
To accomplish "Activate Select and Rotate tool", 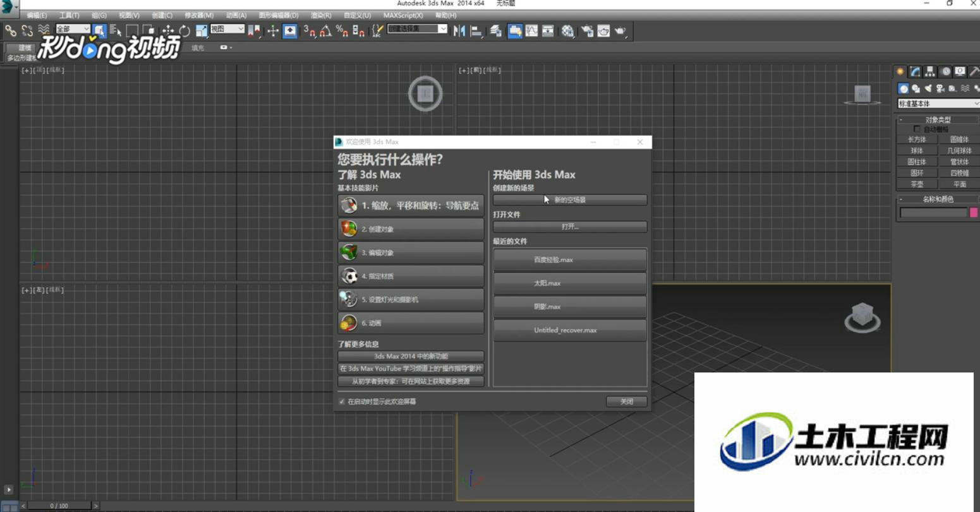I will pos(184,30).
